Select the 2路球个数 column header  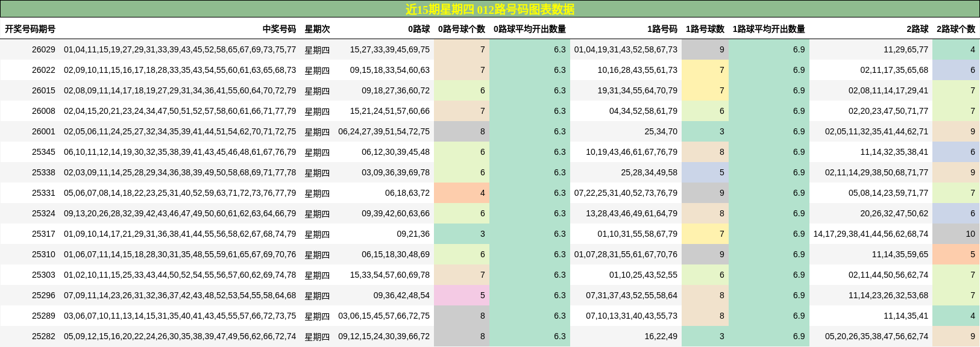coord(956,29)
